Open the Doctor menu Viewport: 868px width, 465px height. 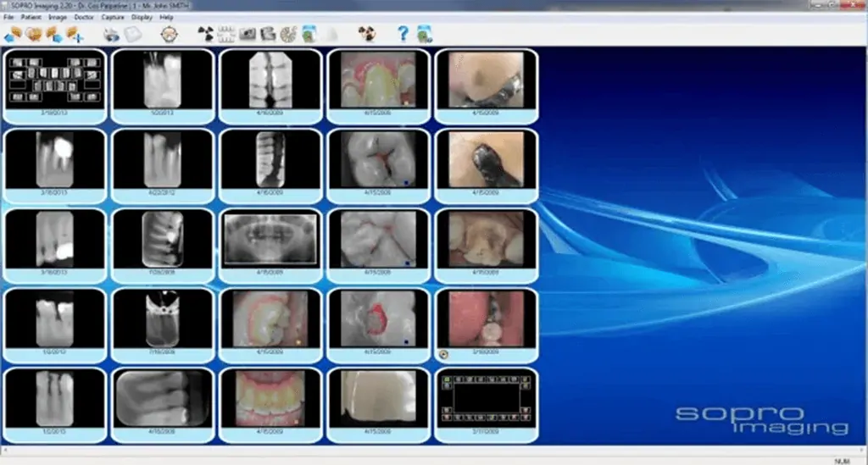point(84,17)
